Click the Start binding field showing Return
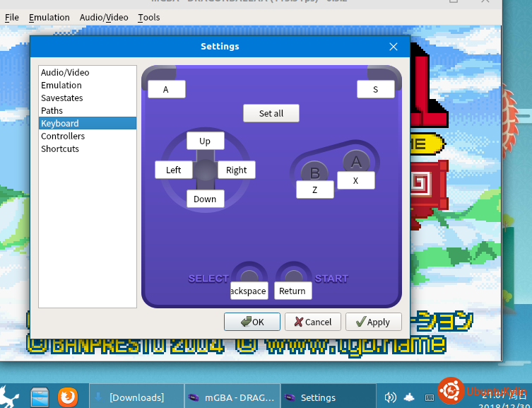 pyautogui.click(x=292, y=291)
